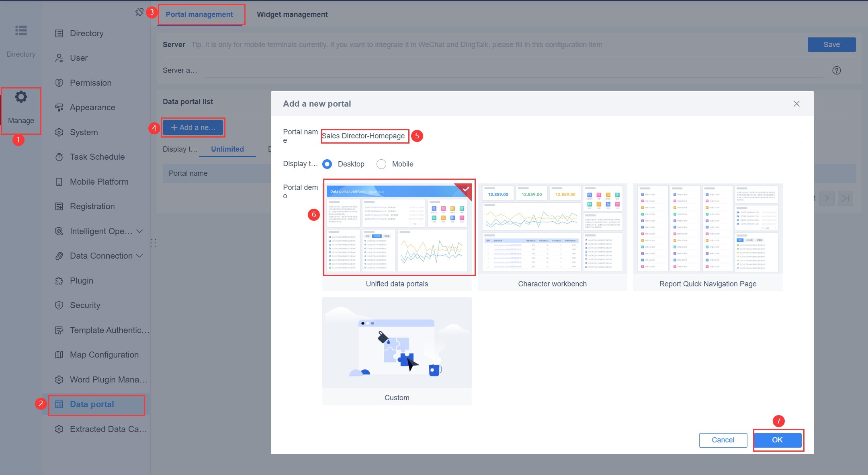Switch to the Unlimited filter tab
Viewport: 868px width, 475px height.
[227, 149]
